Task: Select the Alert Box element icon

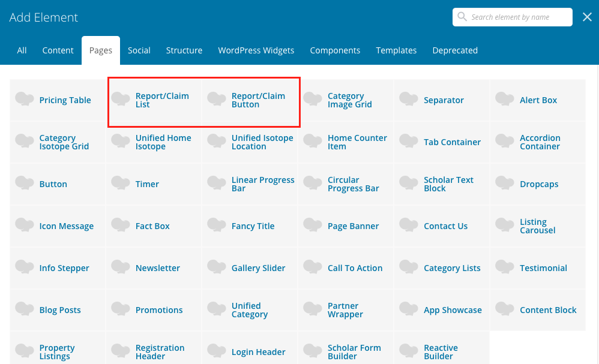Action: pyautogui.click(x=505, y=100)
